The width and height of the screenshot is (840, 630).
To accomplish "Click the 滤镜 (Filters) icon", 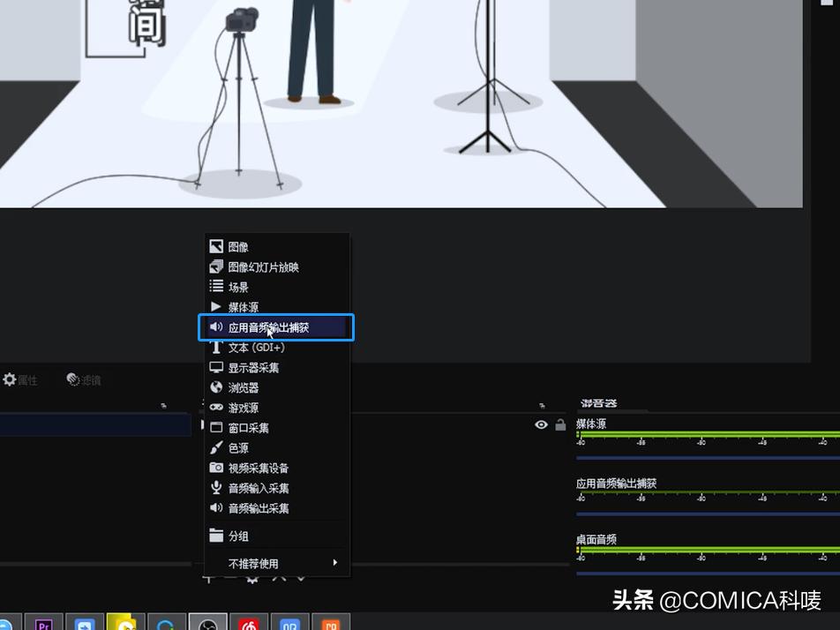I will pyautogui.click(x=85, y=379).
